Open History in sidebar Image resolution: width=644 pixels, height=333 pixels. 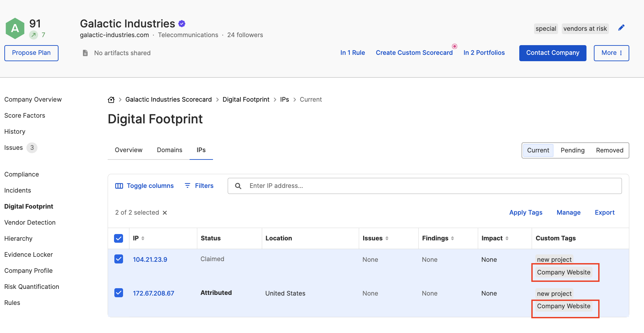[x=15, y=132]
